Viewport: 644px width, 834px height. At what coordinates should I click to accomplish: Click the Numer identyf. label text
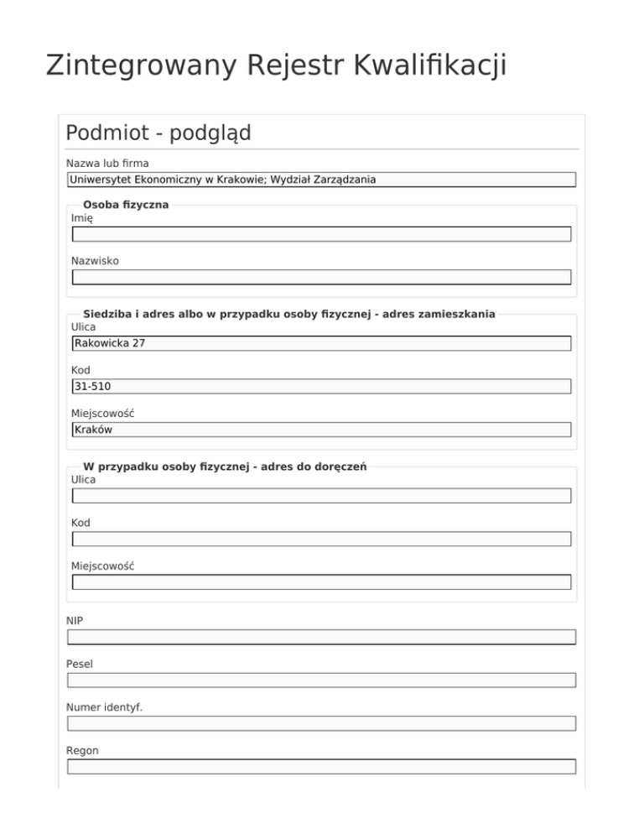(x=104, y=707)
